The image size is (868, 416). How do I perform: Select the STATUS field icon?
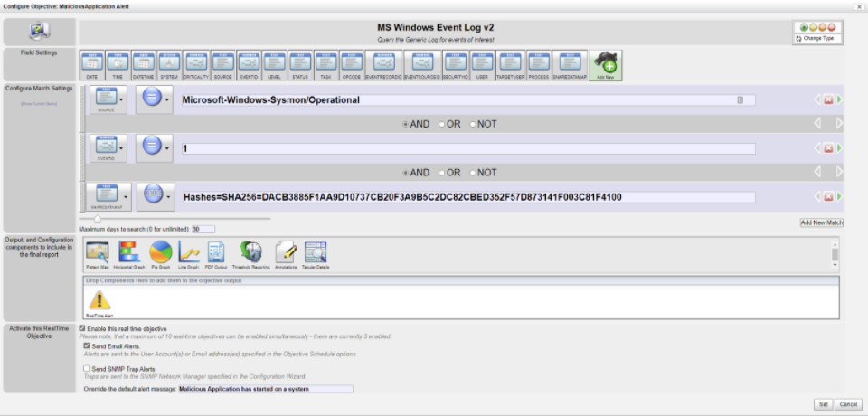click(300, 67)
